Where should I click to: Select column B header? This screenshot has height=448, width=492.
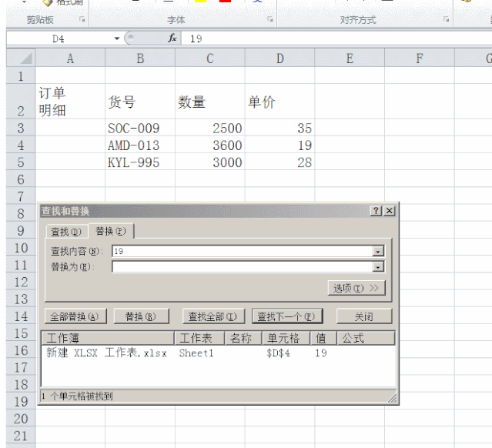tap(140, 59)
